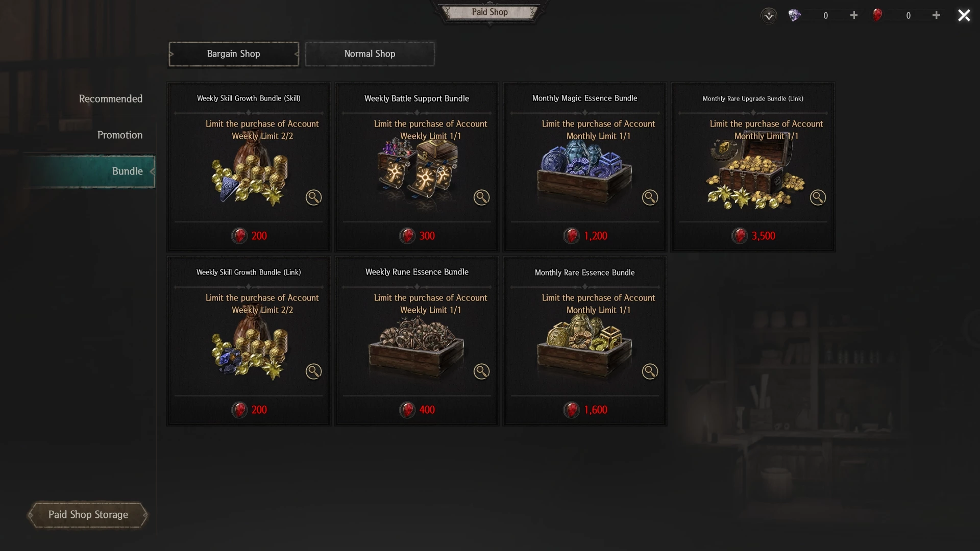View details of Monthly Magic Essence Bundle

(650, 197)
